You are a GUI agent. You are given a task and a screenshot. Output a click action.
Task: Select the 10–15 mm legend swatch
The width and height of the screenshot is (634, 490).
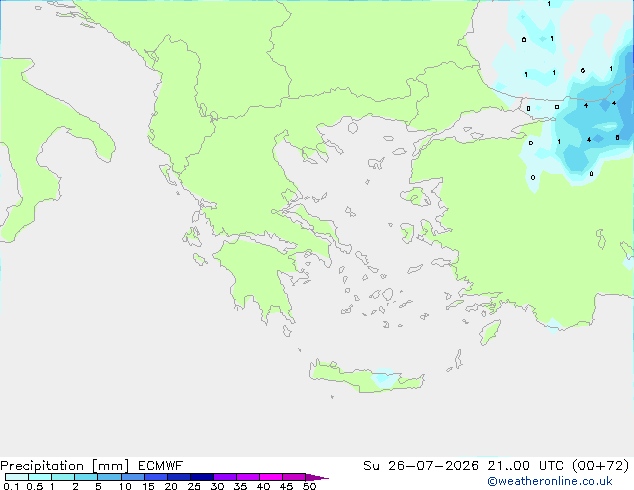[132, 477]
